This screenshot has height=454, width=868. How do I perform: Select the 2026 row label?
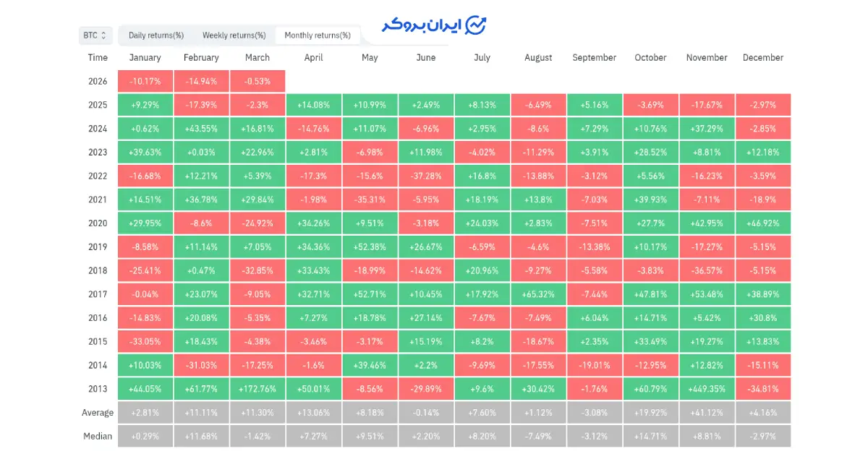(98, 81)
